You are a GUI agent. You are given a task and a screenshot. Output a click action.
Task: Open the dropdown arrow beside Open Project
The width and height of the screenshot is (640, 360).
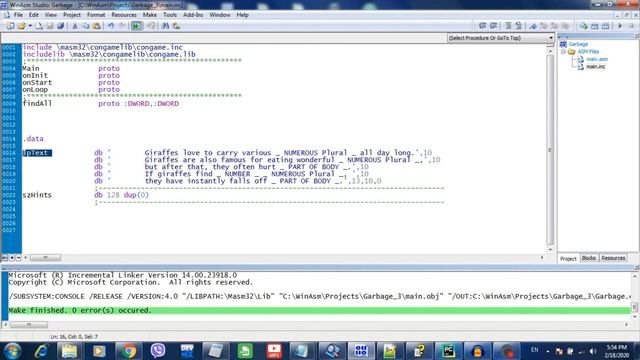point(30,26)
